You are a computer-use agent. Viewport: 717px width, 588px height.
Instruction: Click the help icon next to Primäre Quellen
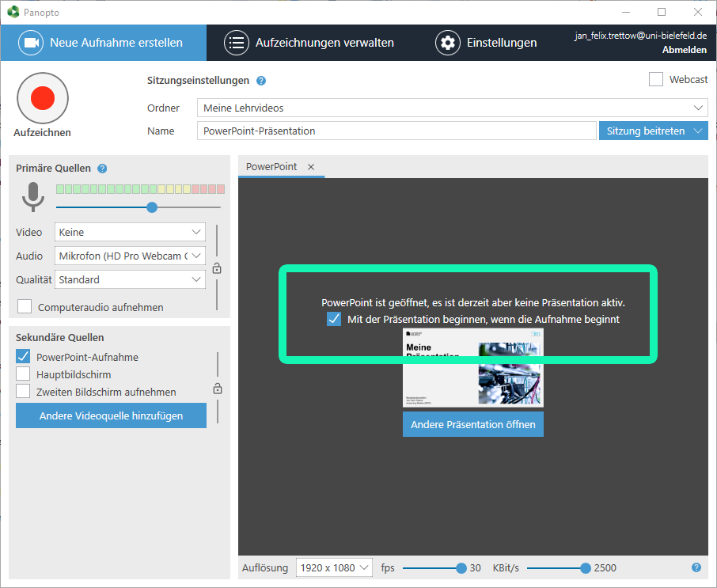tap(102, 169)
